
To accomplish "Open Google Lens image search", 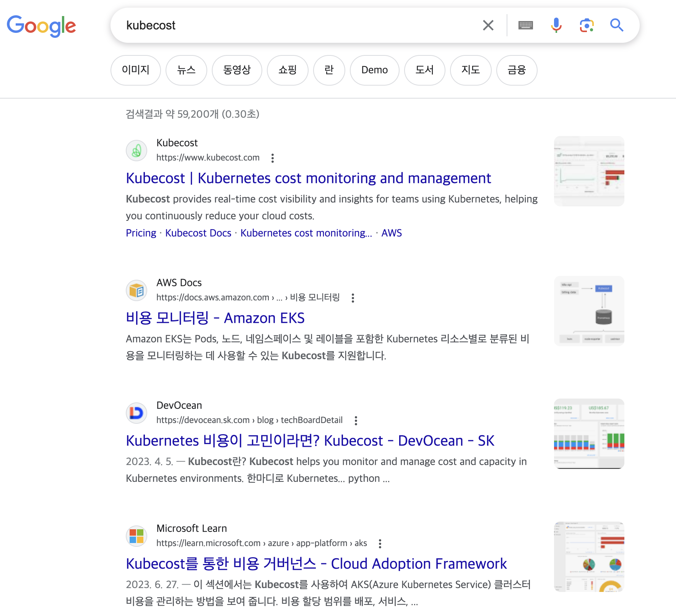I will click(x=587, y=25).
